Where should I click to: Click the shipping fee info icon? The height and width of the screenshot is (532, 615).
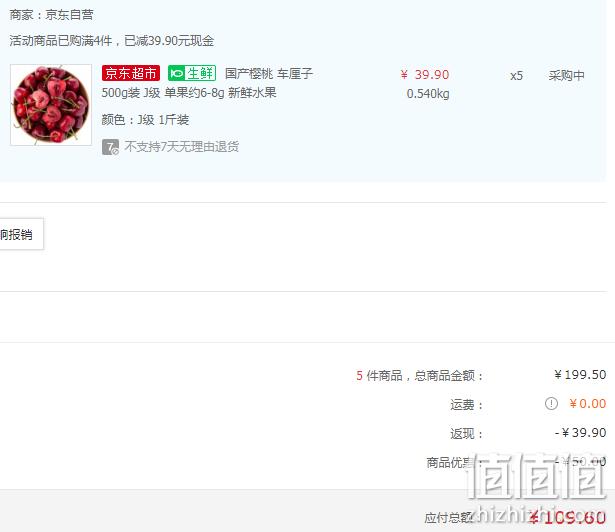[551, 403]
